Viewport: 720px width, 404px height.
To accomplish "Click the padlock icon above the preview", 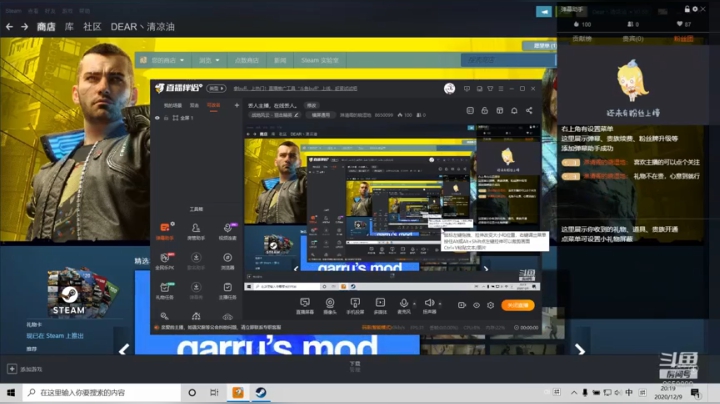I will coord(484,111).
